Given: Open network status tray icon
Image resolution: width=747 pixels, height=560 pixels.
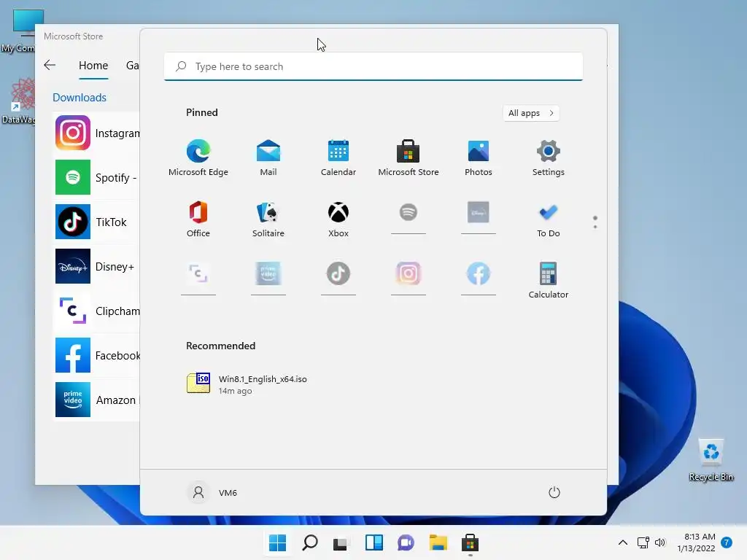Looking at the screenshot, I should pyautogui.click(x=643, y=542).
